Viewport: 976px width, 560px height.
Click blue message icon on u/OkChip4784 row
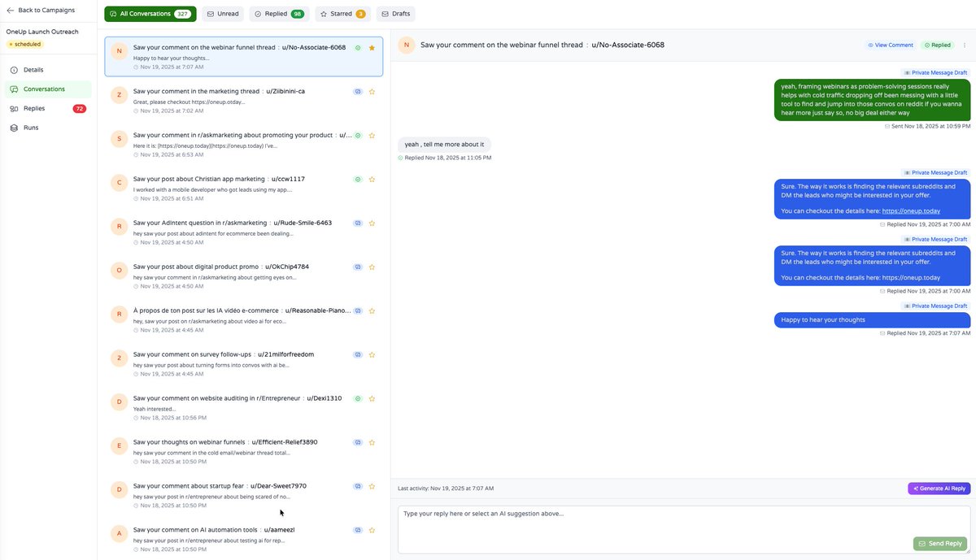pyautogui.click(x=358, y=267)
